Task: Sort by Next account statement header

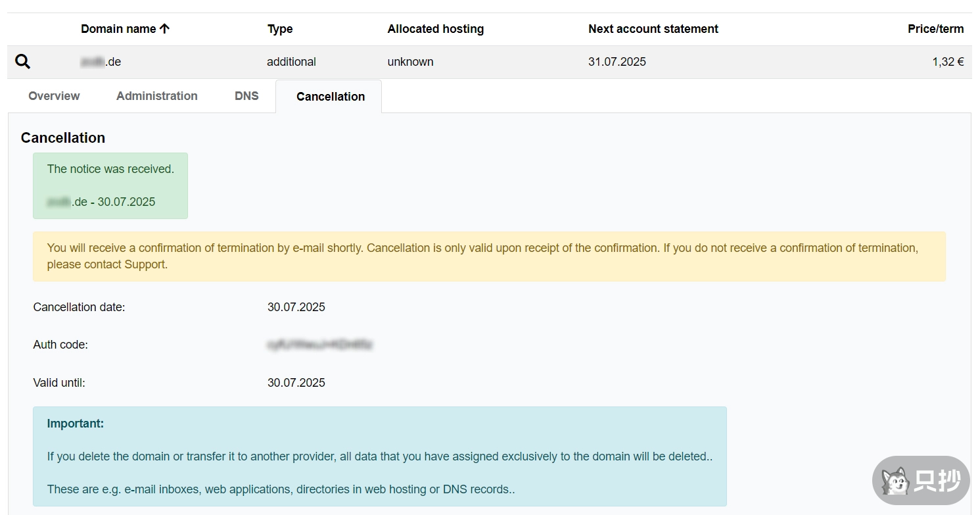Action: (653, 29)
